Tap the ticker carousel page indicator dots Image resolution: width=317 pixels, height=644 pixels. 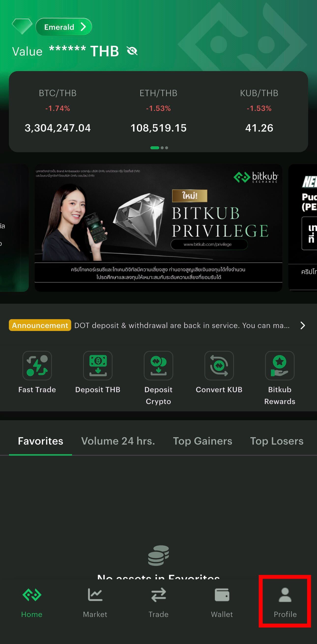click(159, 148)
